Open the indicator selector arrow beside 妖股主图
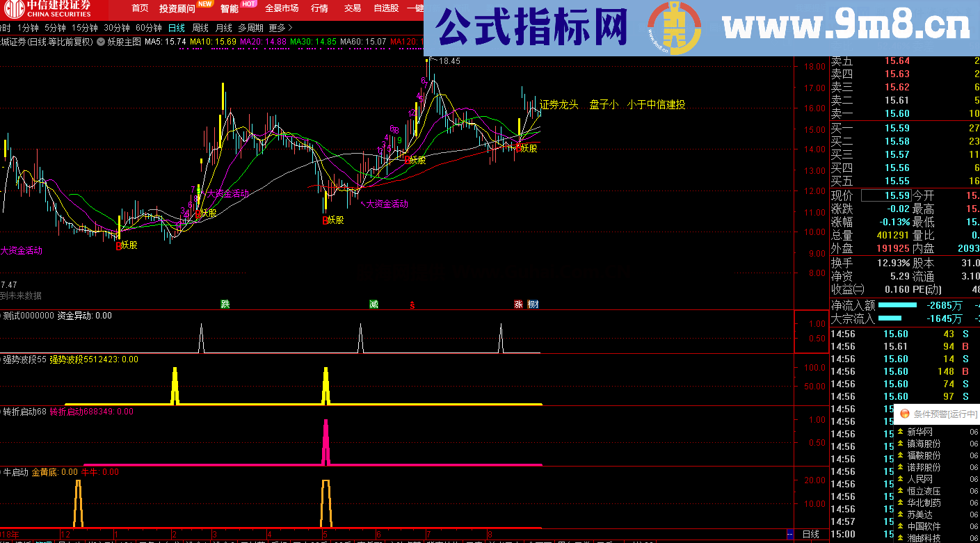This screenshot has width=980, height=543. coord(101,43)
